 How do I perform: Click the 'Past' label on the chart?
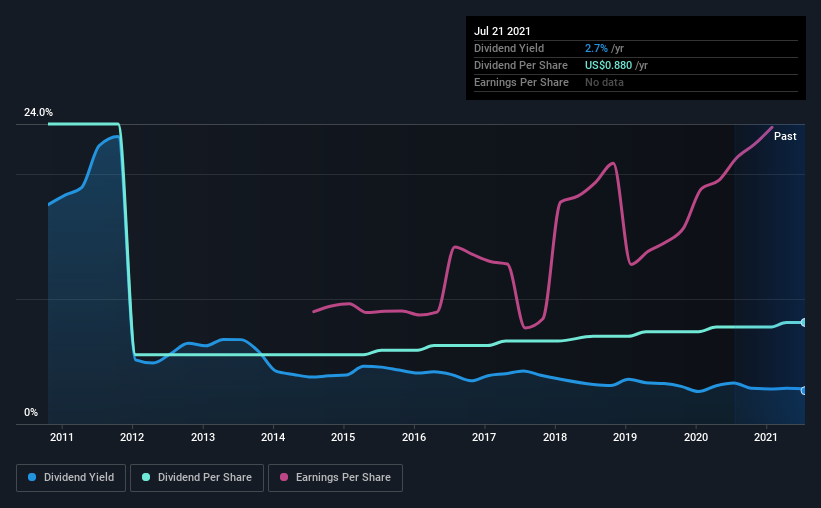(x=785, y=136)
